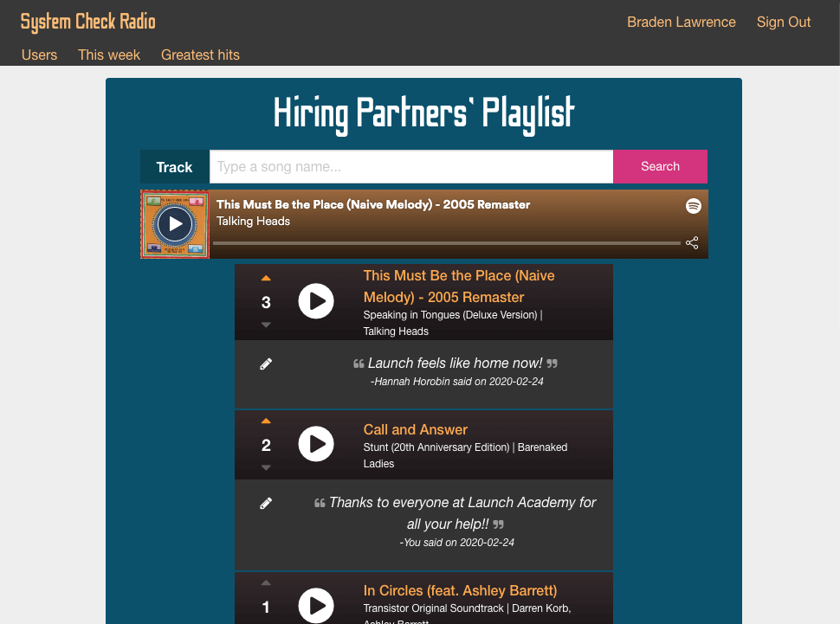Play track via album art play button
The image size is (840, 624).
point(175,224)
